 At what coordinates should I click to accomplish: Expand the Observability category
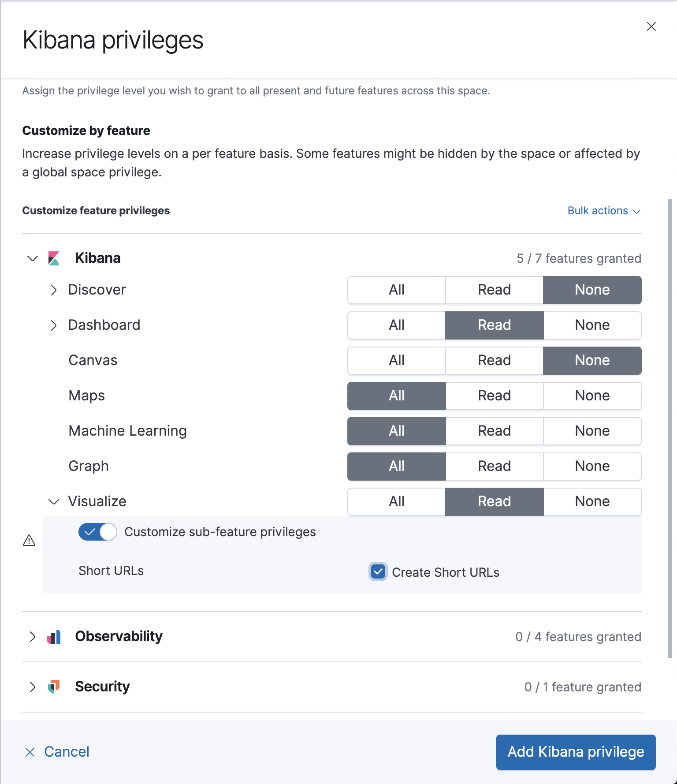[33, 637]
